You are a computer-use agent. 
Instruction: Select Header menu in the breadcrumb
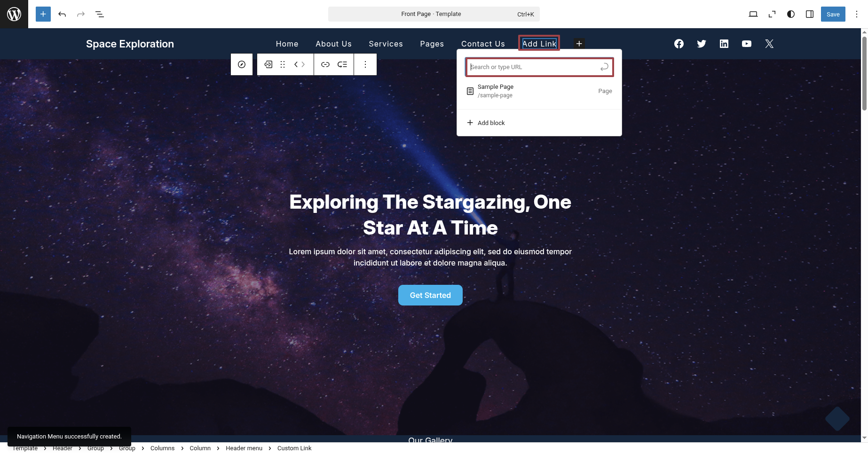244,448
